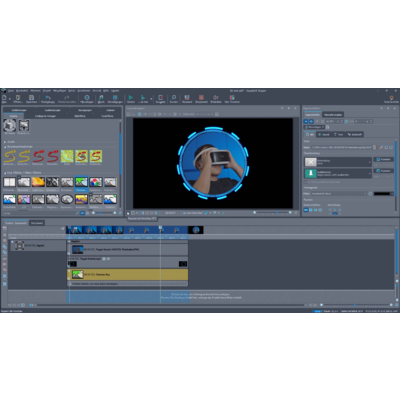Pick the RGB circles effect thumbnail
This screenshot has width=400, height=400.
tap(96, 182)
